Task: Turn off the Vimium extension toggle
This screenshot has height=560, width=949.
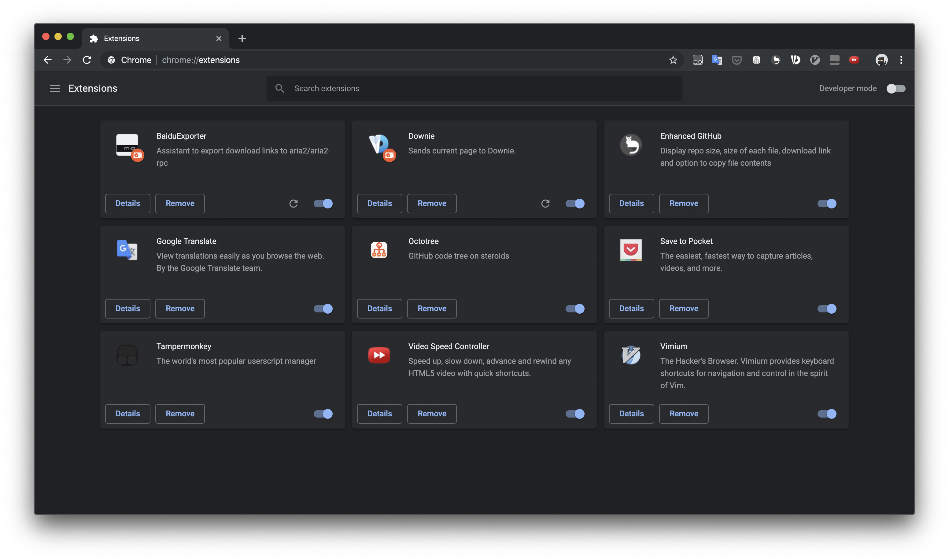Action: pyautogui.click(x=826, y=414)
